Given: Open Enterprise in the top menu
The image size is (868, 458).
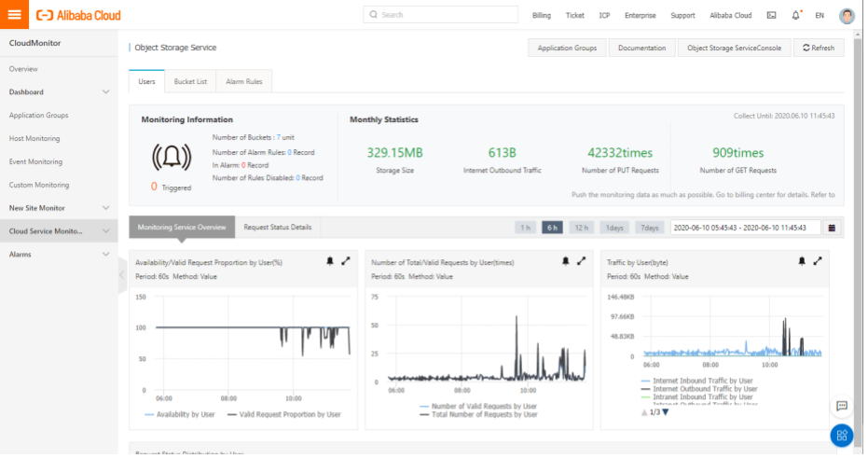Looking at the screenshot, I should click(640, 16).
